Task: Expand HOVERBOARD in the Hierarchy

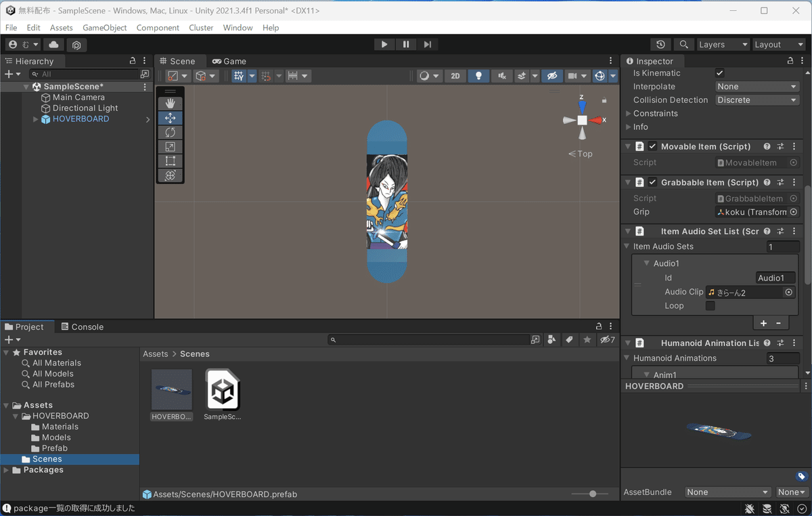Action: pos(36,119)
